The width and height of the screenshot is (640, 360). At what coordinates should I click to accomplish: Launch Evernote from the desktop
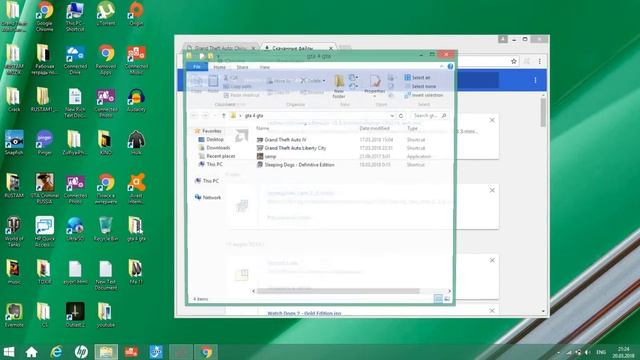[x=14, y=316]
